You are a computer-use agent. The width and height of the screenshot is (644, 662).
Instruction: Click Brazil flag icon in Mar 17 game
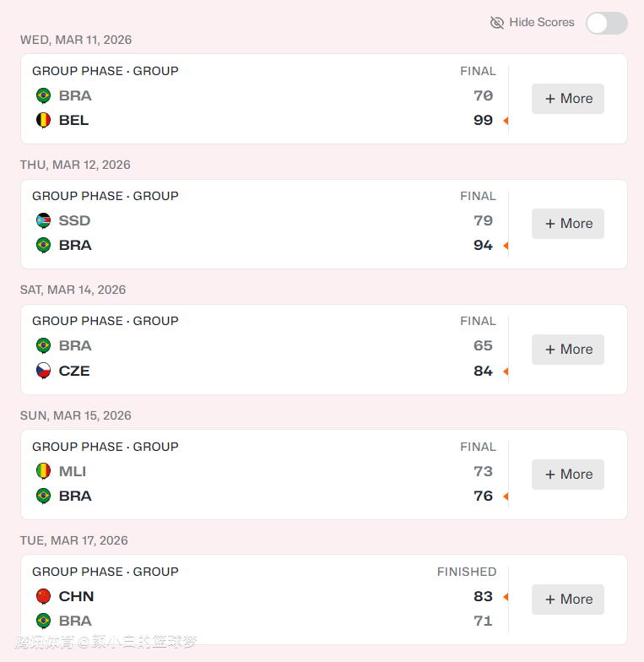click(x=43, y=621)
